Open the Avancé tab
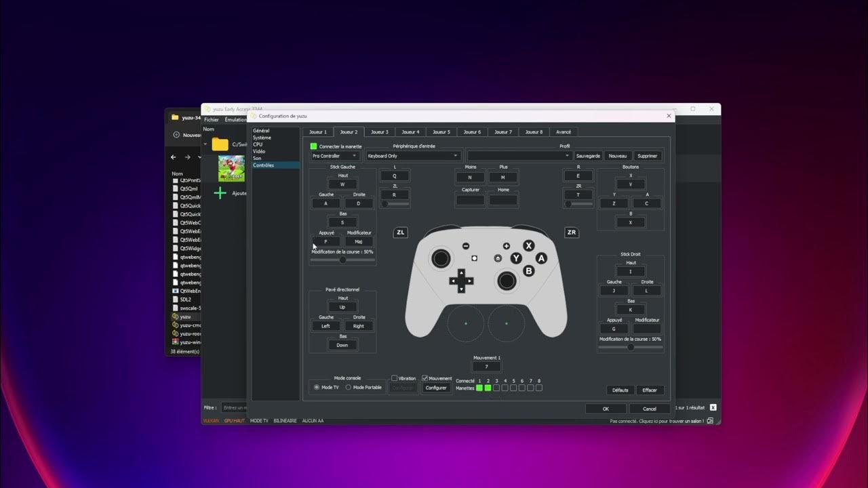Image resolution: width=868 pixels, height=488 pixels. point(564,132)
